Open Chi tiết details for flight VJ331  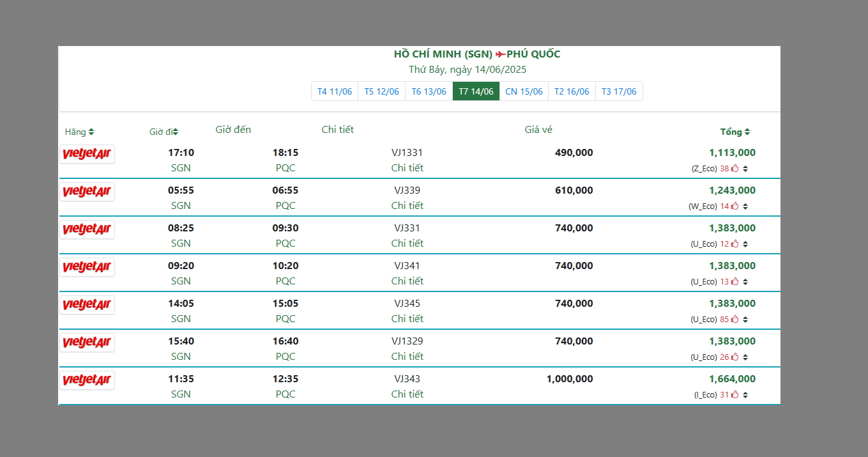[407, 244]
